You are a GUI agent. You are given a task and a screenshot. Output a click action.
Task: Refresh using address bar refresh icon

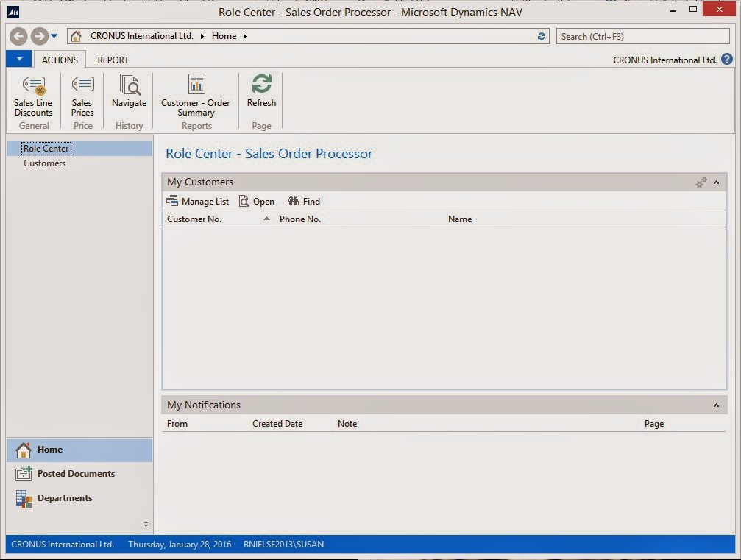pos(541,36)
